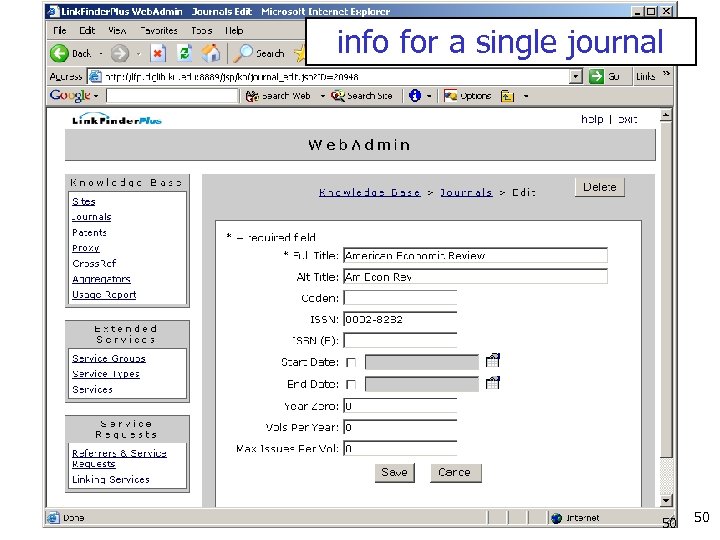This screenshot has width=720, height=540.
Task: Expand the Back button history dropdown
Action: (101, 54)
